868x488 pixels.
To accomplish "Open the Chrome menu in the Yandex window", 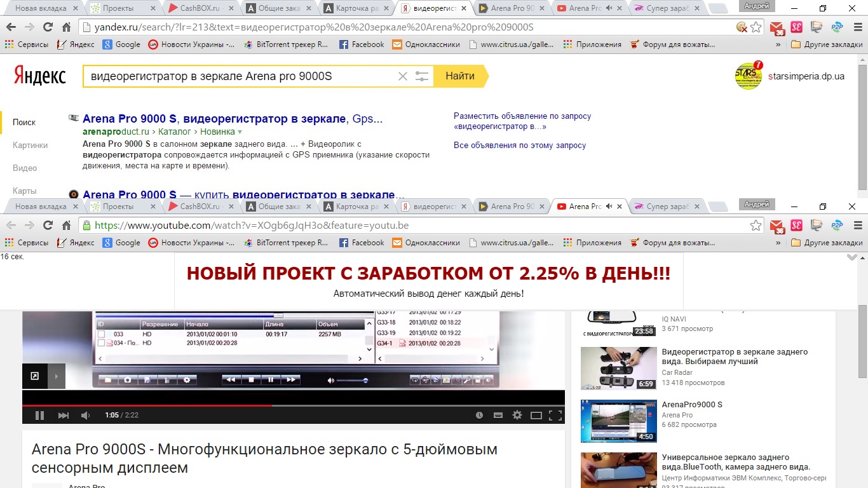I will pyautogui.click(x=857, y=27).
